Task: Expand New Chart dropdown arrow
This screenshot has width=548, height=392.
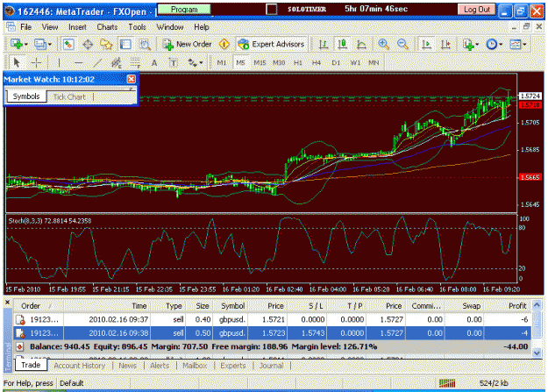Action: [x=25, y=45]
